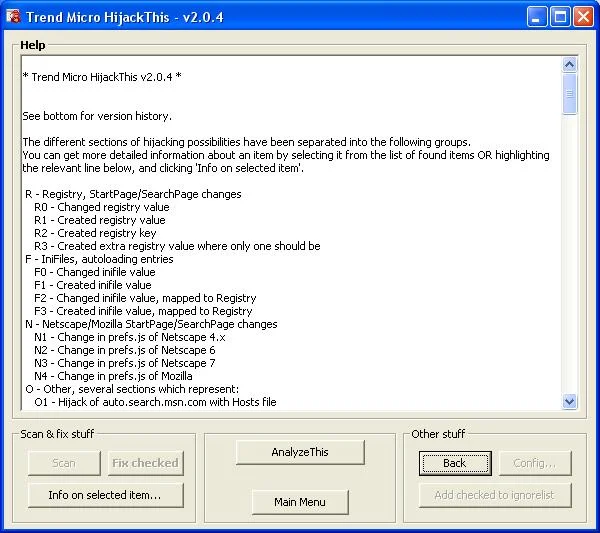Click the Fix checked button
The width and height of the screenshot is (600, 533).
point(145,463)
